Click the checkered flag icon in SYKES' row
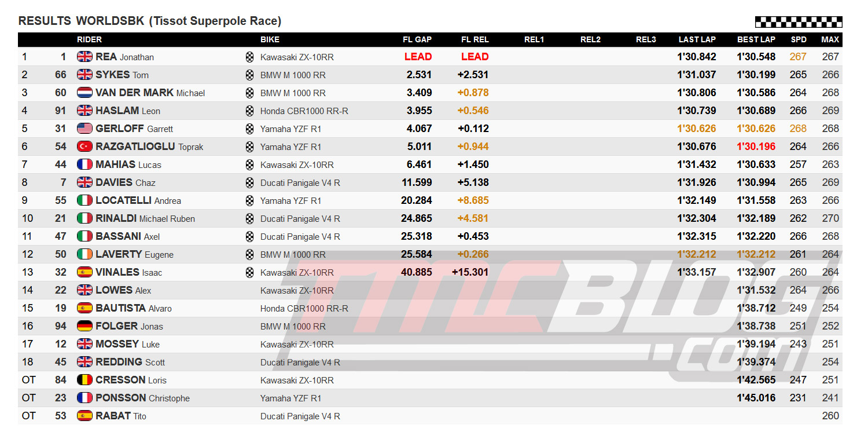 (x=249, y=75)
